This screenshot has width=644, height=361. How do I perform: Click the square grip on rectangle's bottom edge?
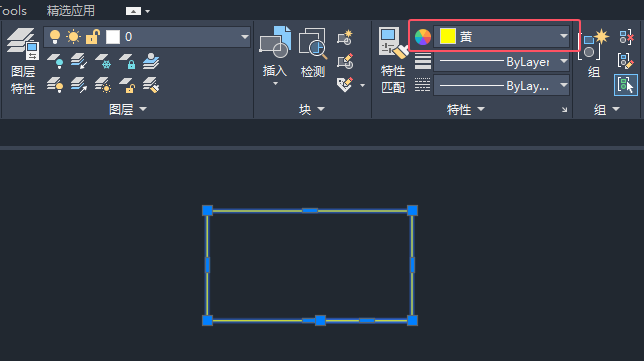[320, 320]
